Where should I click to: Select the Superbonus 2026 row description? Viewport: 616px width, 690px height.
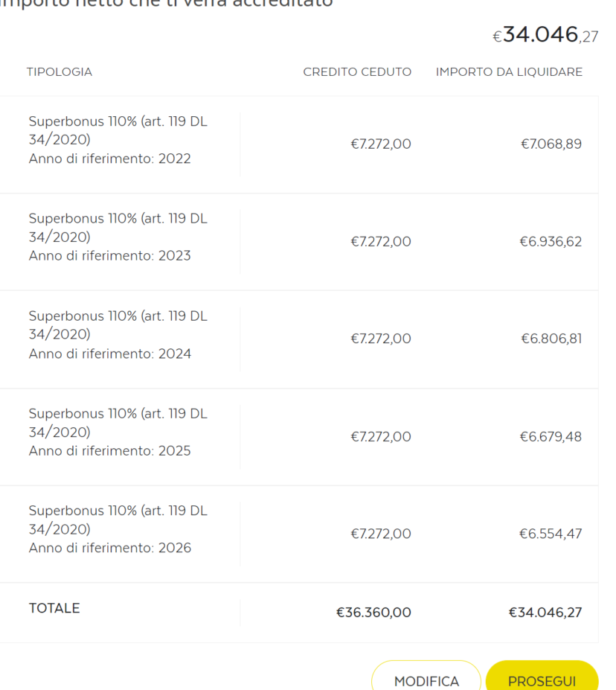[118, 529]
